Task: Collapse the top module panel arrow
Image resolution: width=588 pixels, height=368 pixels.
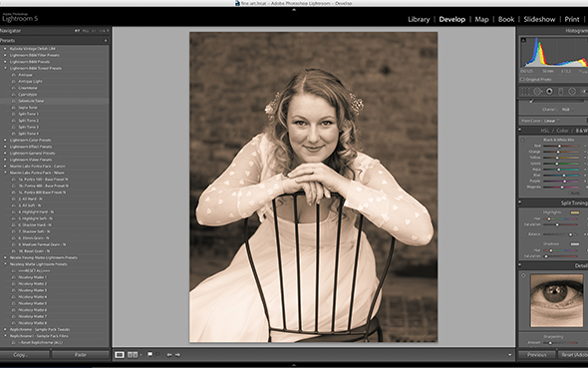Action: point(294,10)
